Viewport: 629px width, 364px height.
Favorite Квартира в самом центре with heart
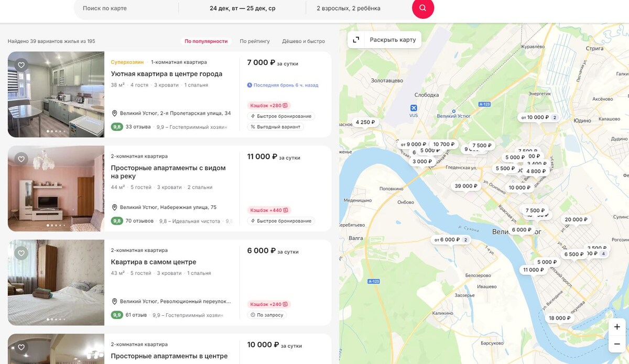21,253
